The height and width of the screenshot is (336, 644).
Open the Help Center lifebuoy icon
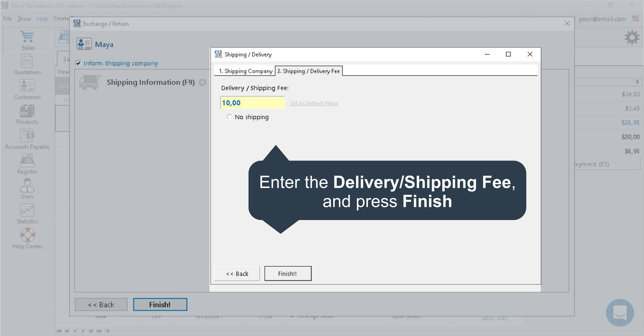[x=27, y=235]
